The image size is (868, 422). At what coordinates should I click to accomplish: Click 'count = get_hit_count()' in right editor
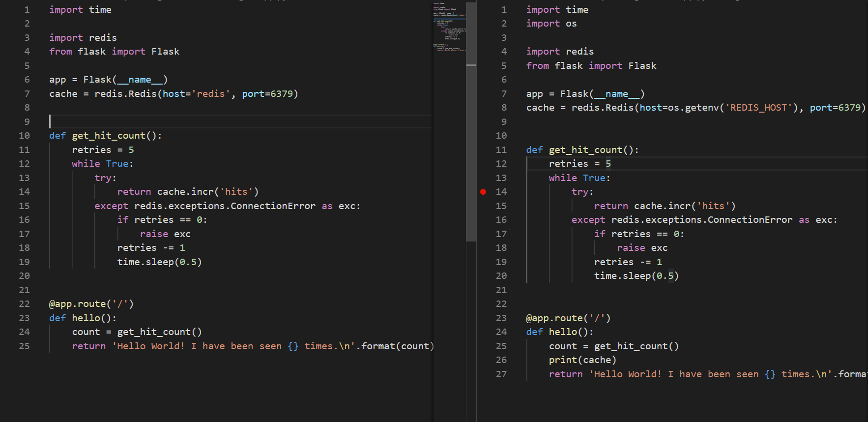coord(614,346)
